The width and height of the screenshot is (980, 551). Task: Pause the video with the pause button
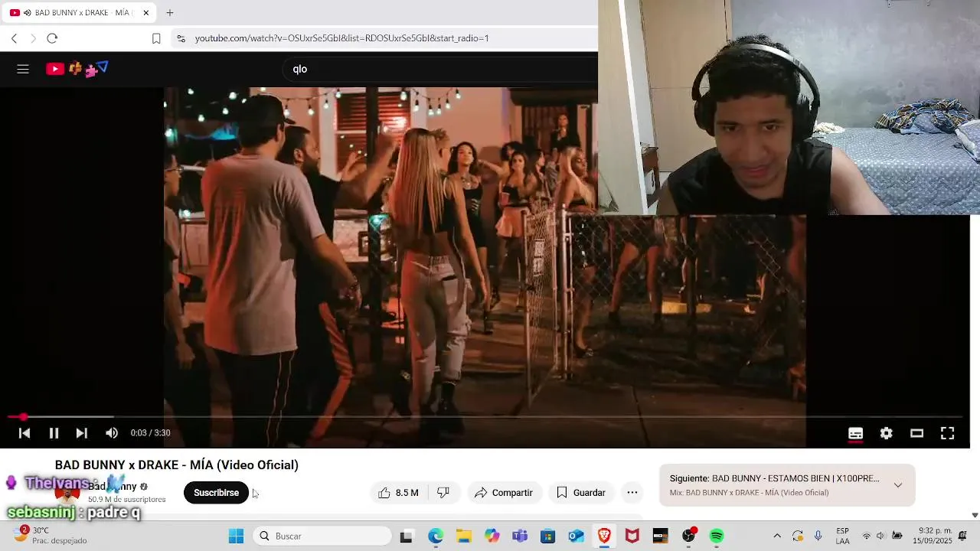click(x=54, y=433)
